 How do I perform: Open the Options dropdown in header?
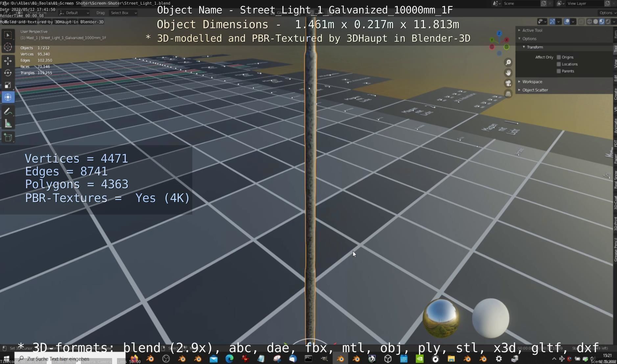(x=607, y=13)
